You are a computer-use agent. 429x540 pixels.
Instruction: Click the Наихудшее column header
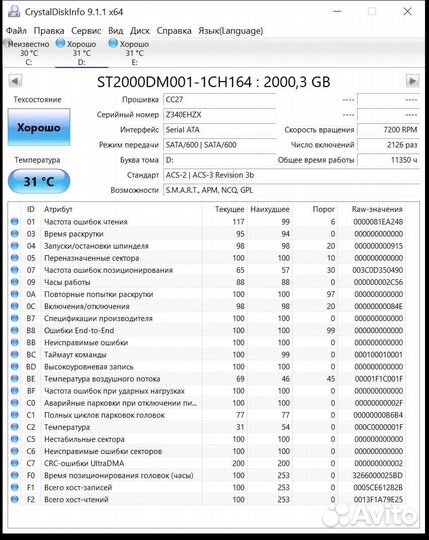(x=270, y=209)
